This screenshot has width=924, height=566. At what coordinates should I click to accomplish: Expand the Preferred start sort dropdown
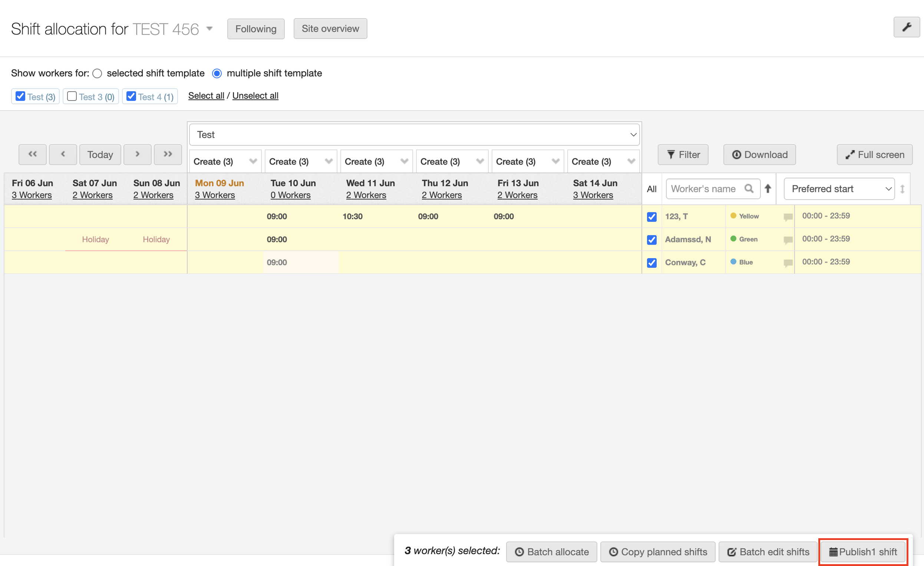point(839,189)
